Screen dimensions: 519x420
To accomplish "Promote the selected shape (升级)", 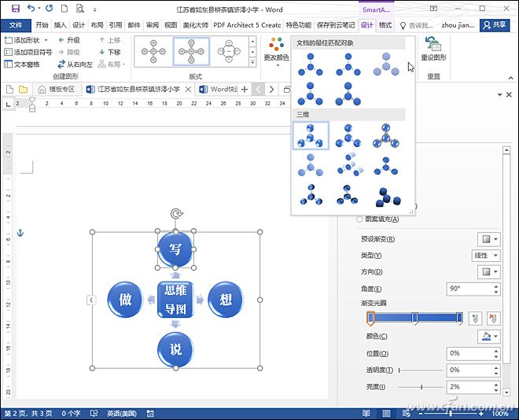I will point(69,40).
